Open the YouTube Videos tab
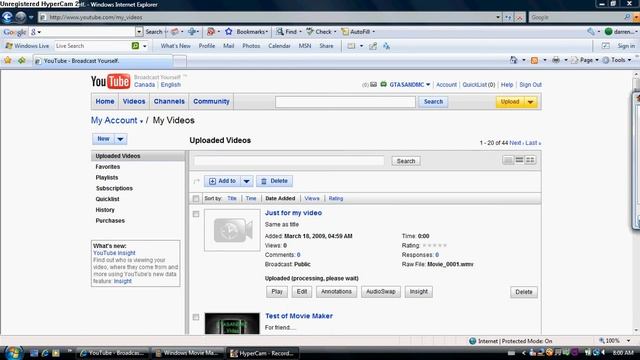The image size is (640, 360). point(134,101)
